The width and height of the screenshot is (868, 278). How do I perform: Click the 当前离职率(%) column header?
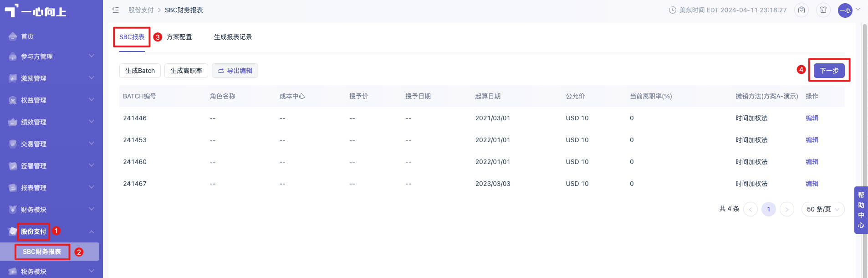point(651,96)
